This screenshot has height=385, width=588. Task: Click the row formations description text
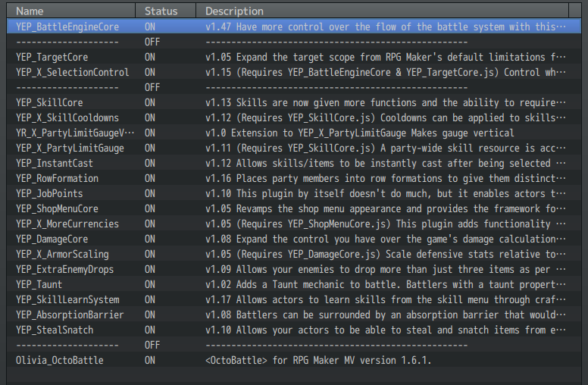pos(386,178)
